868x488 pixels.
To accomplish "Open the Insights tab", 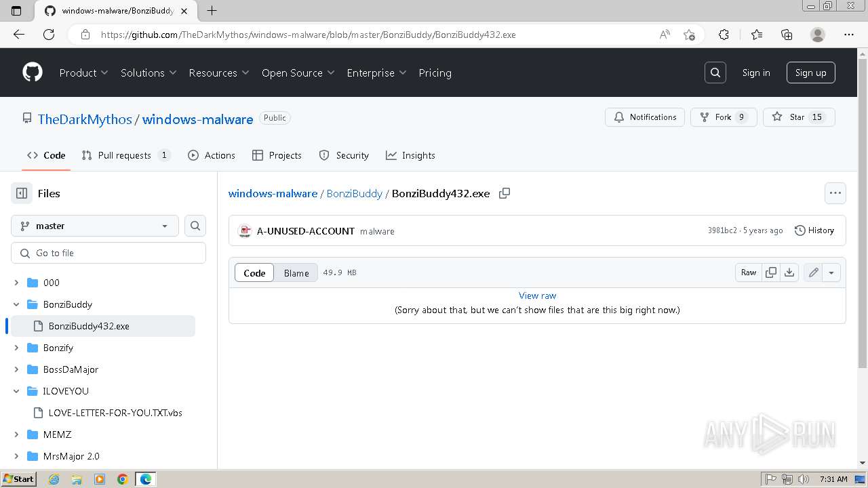I will (x=410, y=155).
